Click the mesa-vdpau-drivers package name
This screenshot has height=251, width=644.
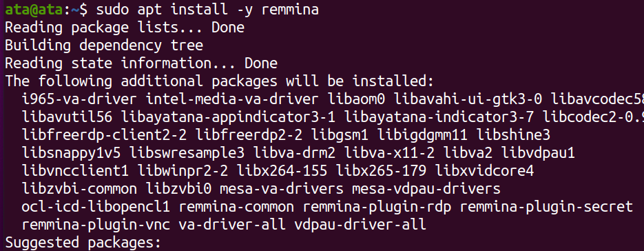click(x=426, y=189)
